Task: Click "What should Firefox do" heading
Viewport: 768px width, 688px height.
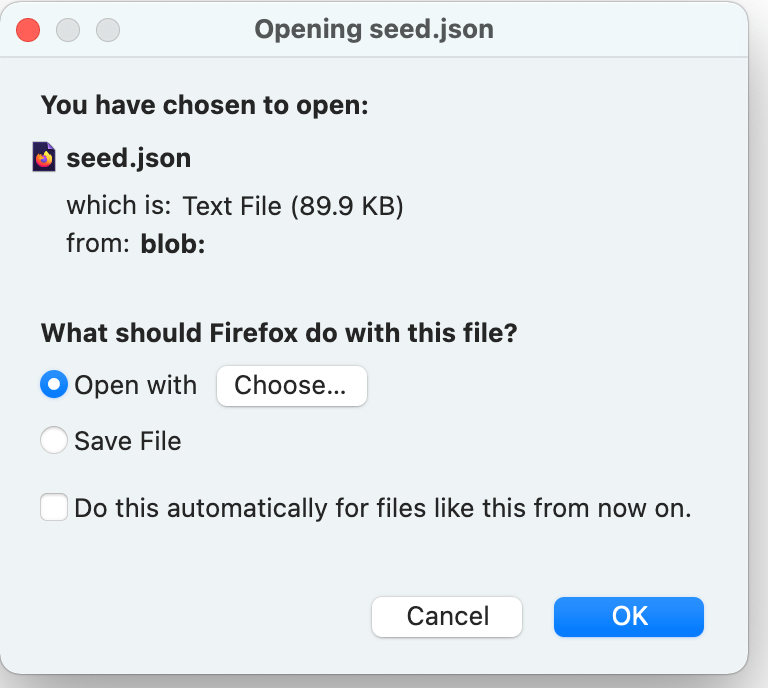Action: (x=278, y=333)
